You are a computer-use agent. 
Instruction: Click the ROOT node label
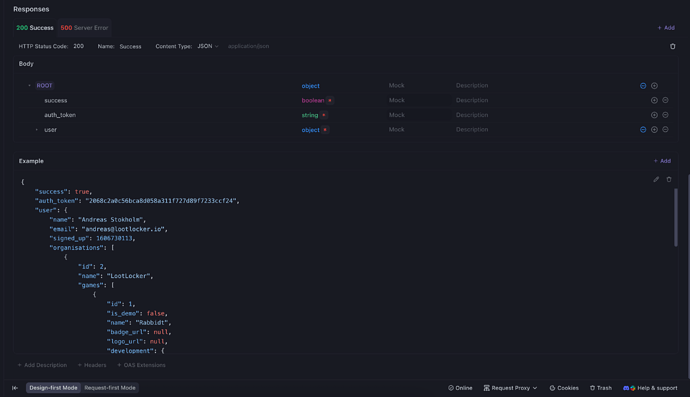(44, 85)
